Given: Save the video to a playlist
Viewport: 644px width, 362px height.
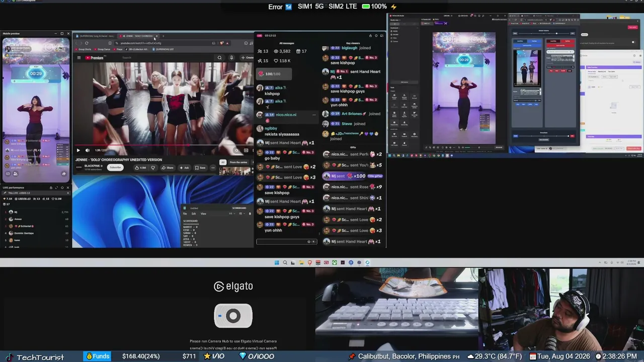Looking at the screenshot, I should tap(200, 168).
